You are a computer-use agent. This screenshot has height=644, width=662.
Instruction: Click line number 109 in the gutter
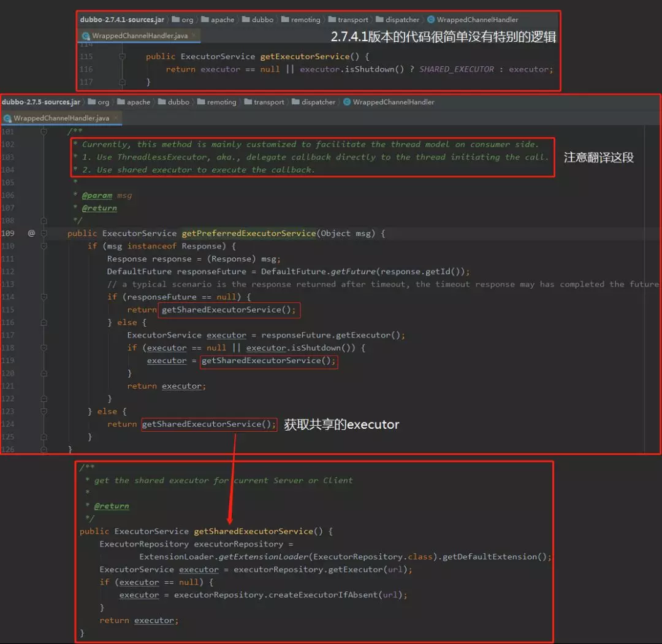coord(7,233)
